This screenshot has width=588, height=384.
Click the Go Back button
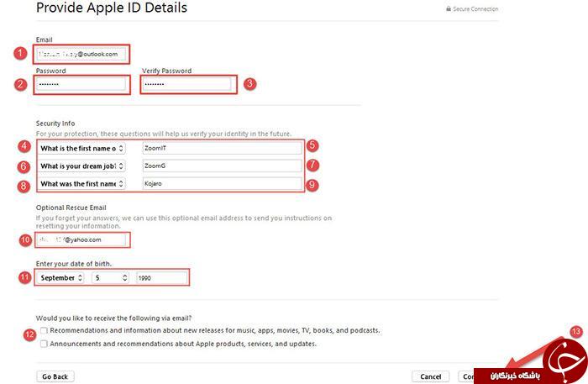pyautogui.click(x=55, y=376)
